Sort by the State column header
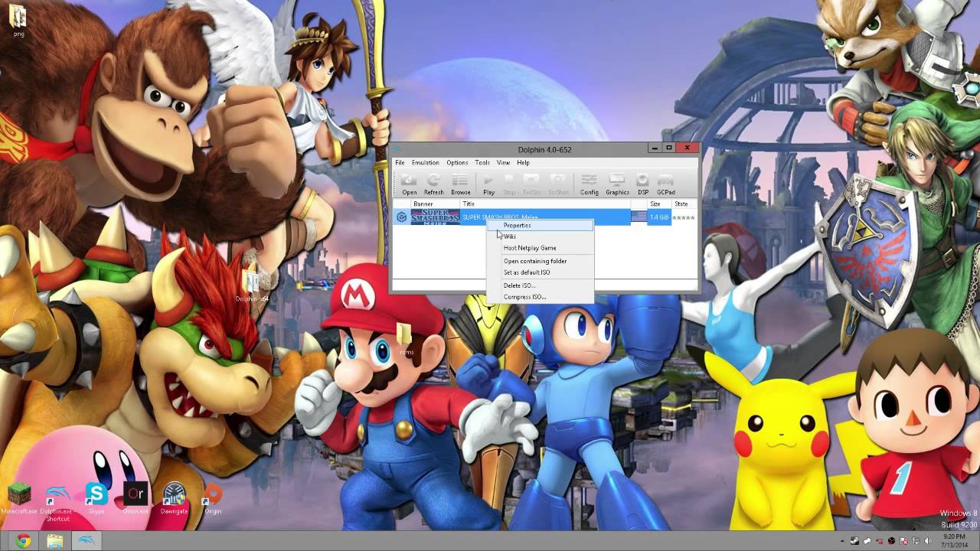The image size is (980, 551). pyautogui.click(x=683, y=204)
